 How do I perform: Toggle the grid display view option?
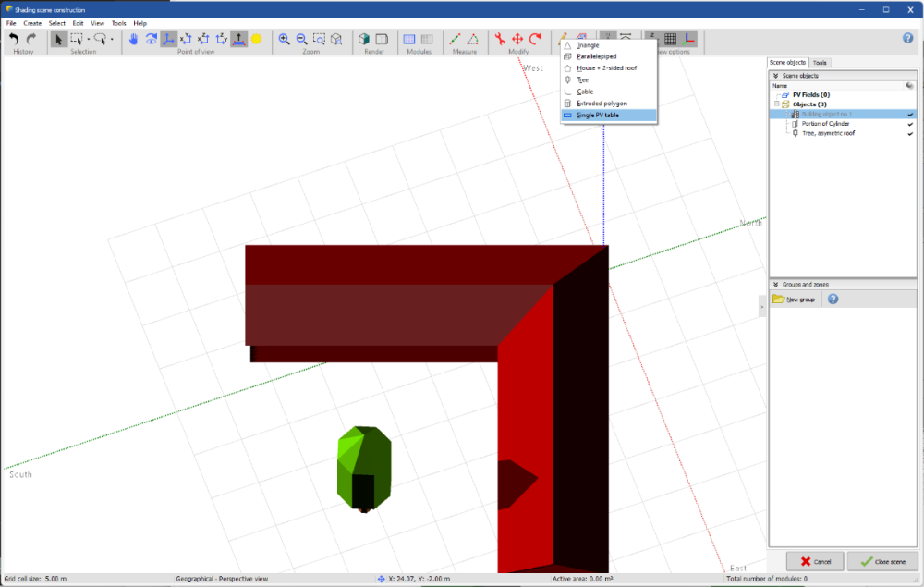(x=671, y=39)
